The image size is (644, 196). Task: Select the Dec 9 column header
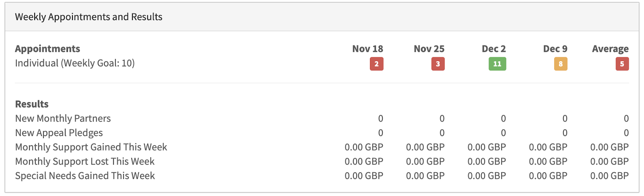555,49
